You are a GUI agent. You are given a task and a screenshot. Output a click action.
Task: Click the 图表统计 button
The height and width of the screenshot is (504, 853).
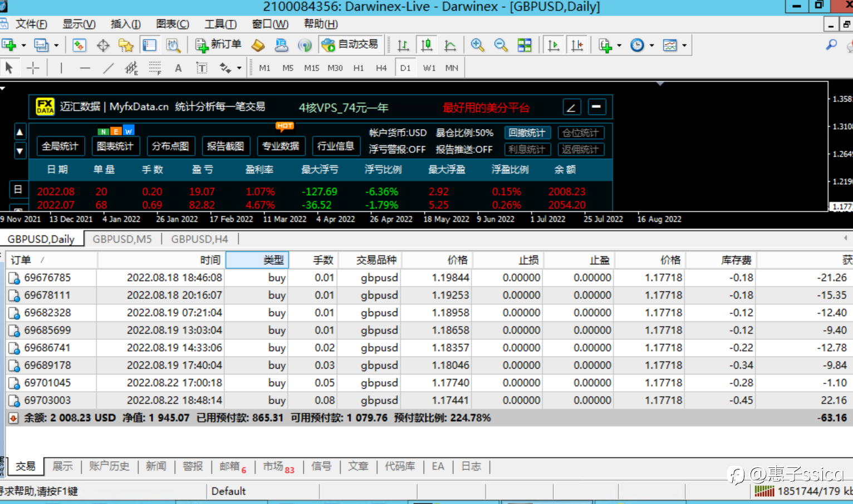(115, 146)
